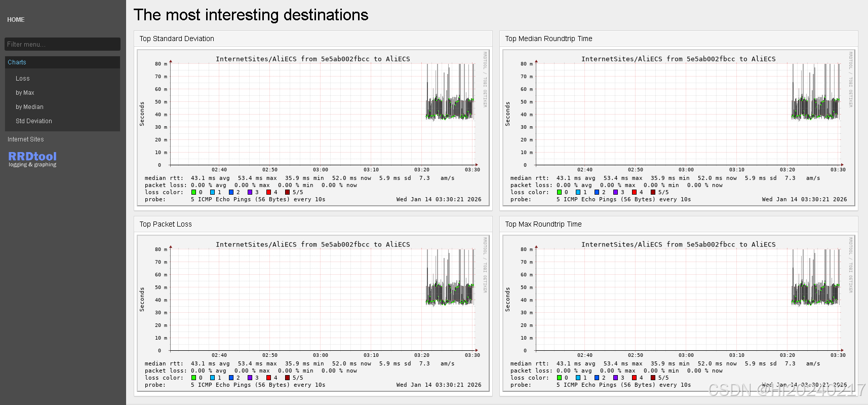
Task: Open the graph under Top Standard Deviation
Action: 312,127
